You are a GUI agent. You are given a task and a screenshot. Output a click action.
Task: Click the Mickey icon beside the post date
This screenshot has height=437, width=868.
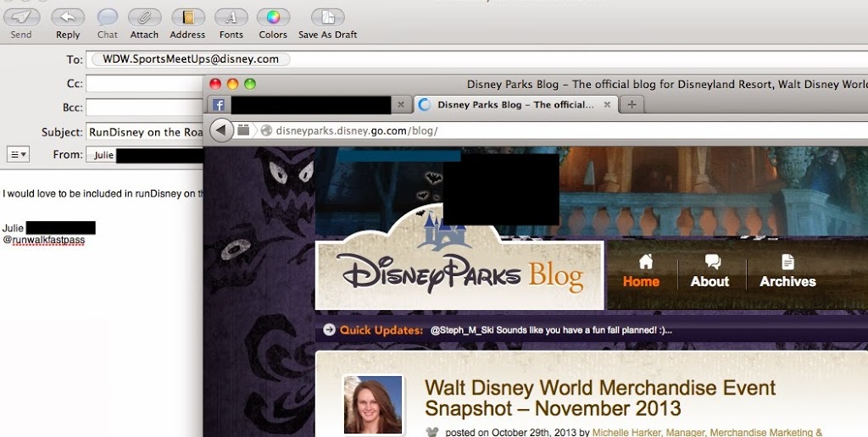[432, 432]
